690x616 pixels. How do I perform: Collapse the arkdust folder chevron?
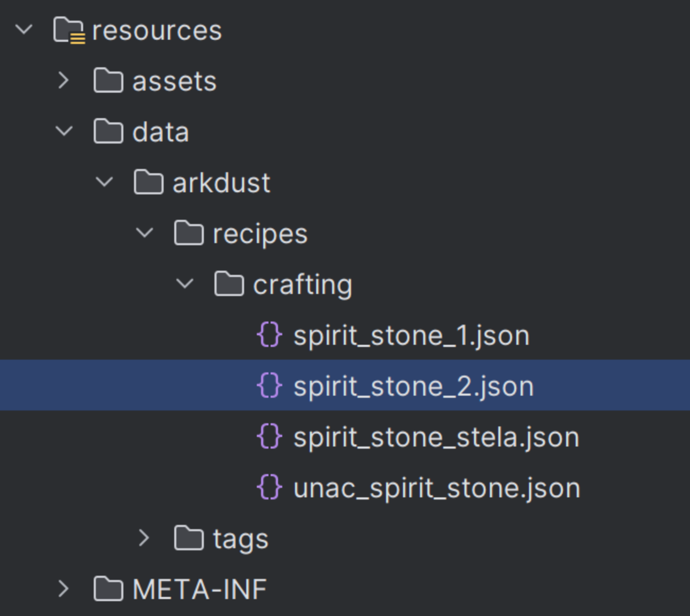point(105,182)
